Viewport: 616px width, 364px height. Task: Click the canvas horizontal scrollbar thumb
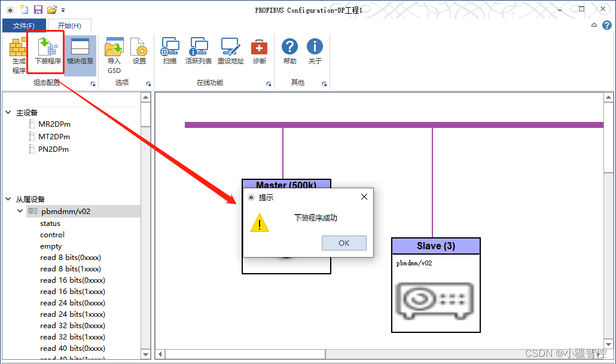click(246, 354)
